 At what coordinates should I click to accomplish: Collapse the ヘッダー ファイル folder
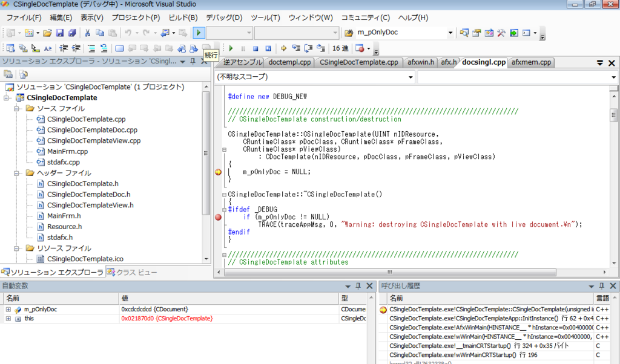(x=17, y=173)
